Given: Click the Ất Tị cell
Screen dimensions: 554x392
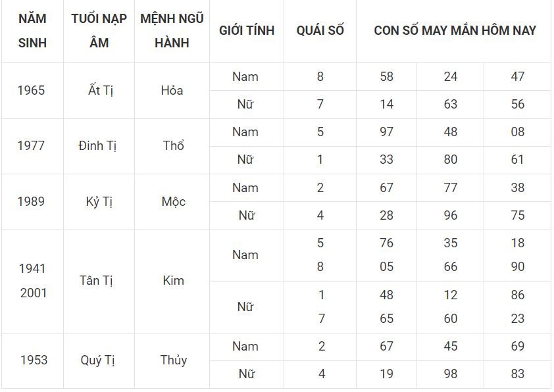Looking at the screenshot, I should point(99,91).
